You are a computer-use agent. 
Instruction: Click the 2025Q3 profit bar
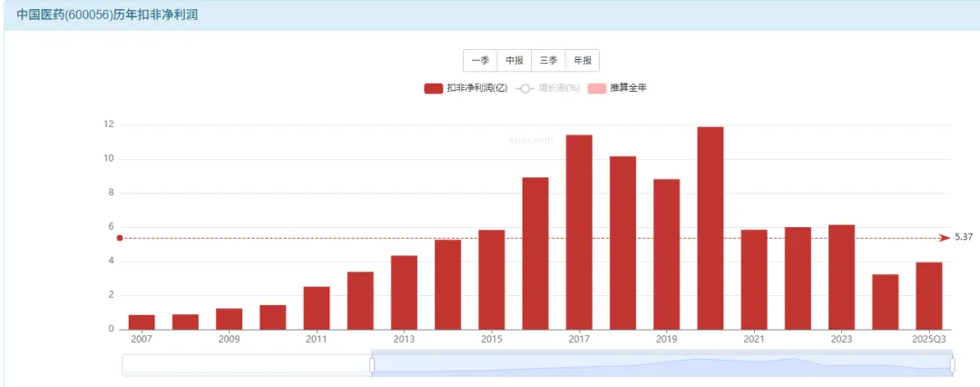[x=929, y=295]
